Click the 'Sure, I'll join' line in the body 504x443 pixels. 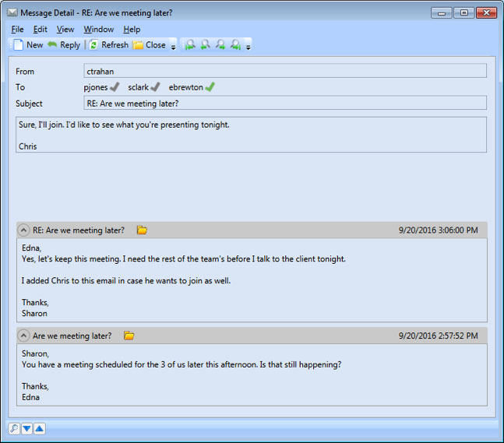pos(124,125)
